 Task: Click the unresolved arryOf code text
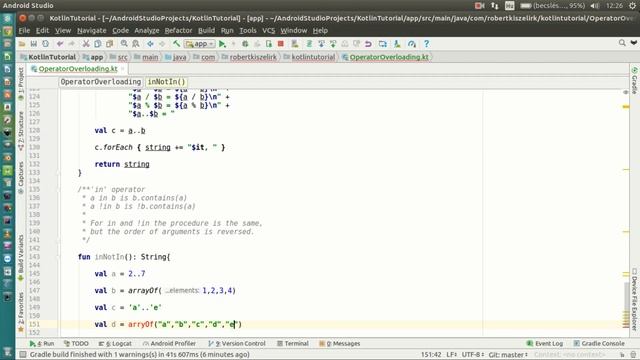(141, 324)
